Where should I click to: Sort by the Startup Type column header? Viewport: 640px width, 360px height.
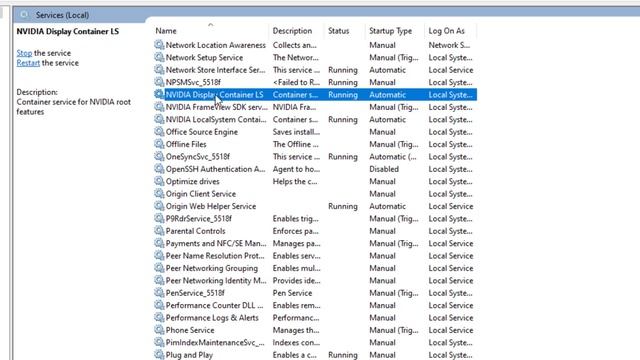[390, 31]
